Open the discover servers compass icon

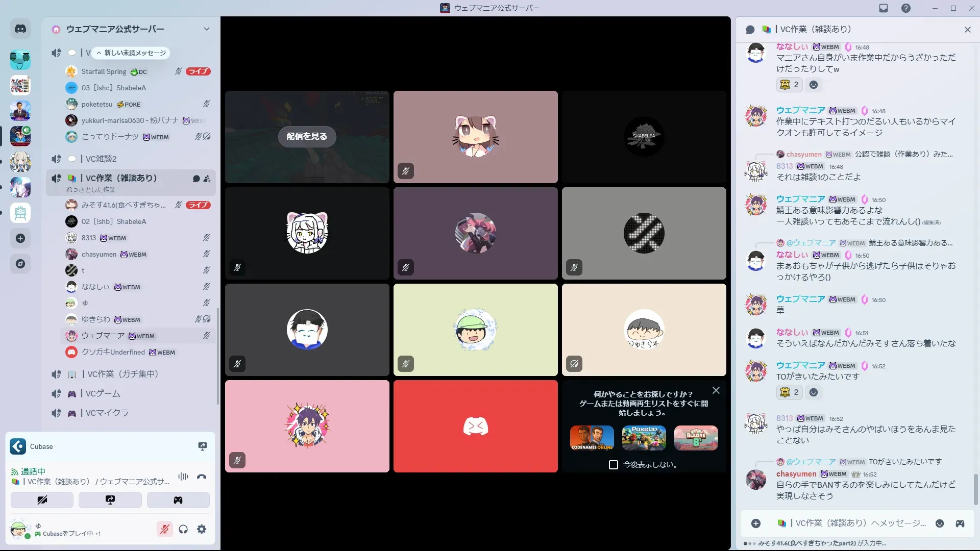coord(20,264)
